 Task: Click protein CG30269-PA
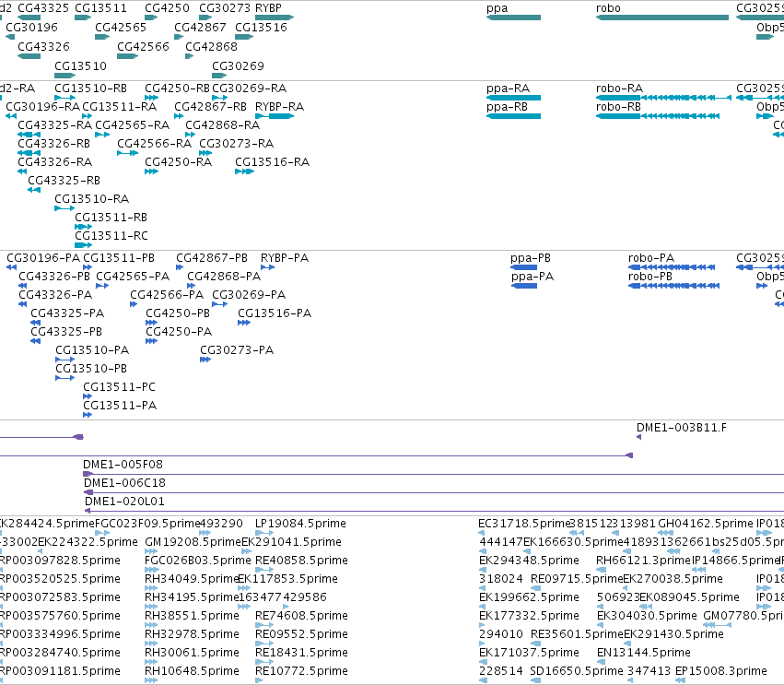(x=219, y=304)
